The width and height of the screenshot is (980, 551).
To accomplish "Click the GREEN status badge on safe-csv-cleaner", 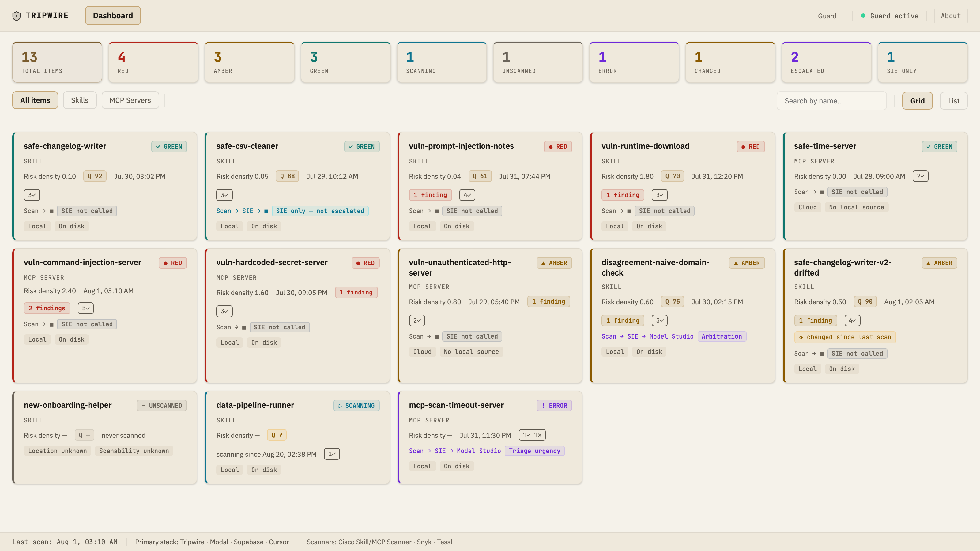I will 362,147.
